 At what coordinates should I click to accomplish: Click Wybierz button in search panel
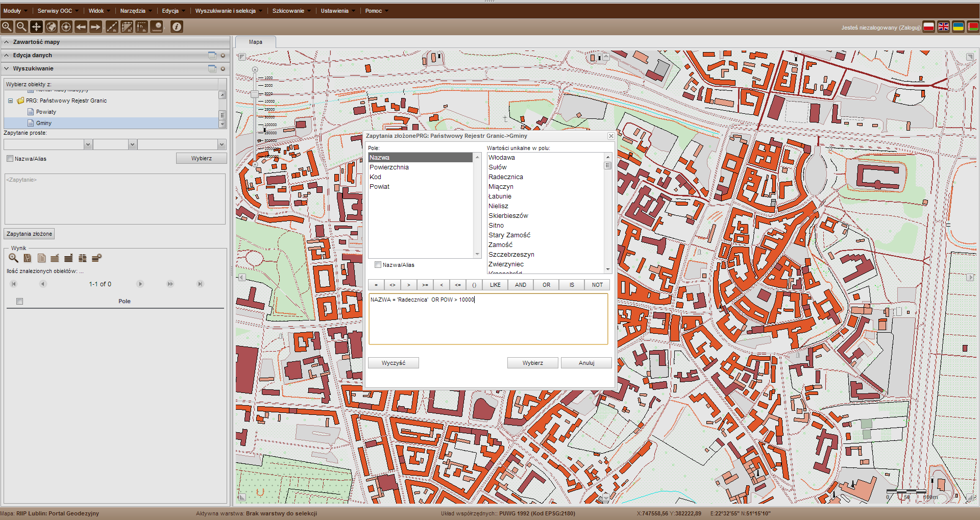tap(201, 158)
